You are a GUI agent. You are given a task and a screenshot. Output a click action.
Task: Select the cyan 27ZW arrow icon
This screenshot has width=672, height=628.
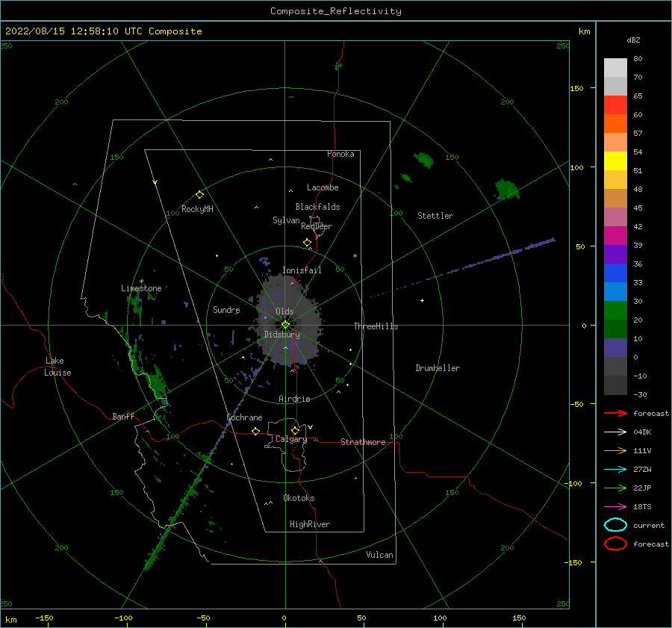click(x=615, y=470)
